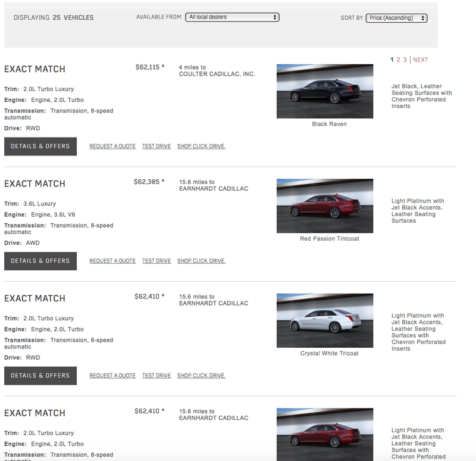Screen dimensions: 476x461
Task: Click the "Crystal White Tricoat" color caption
Action: pos(330,353)
